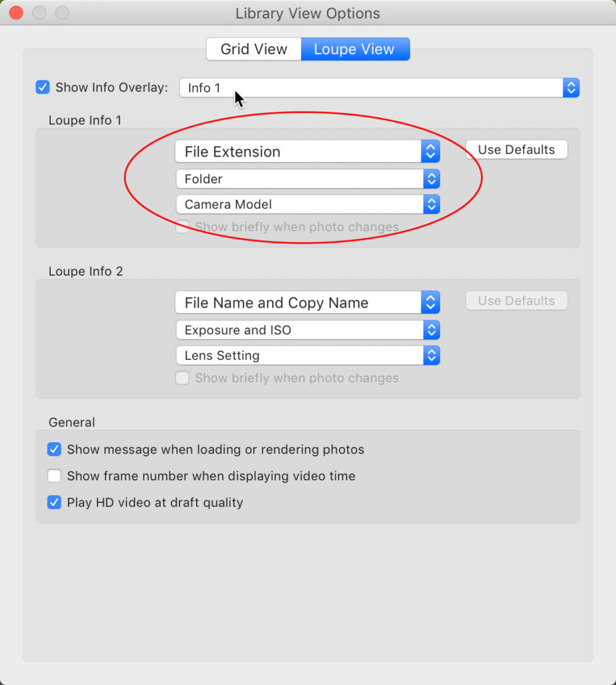Close the Library View Options window

point(16,13)
